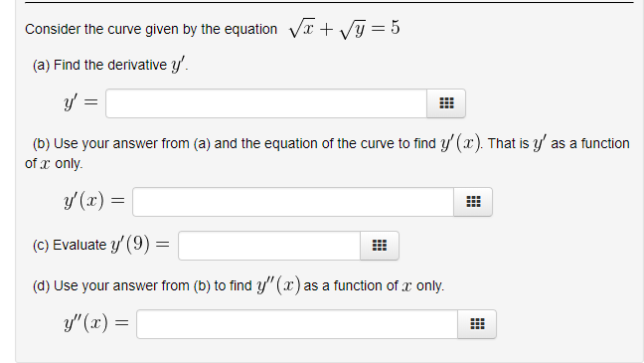This screenshot has height=363, width=644.
Task: Open the equation editor grid for y''(x)
Action: (x=477, y=324)
